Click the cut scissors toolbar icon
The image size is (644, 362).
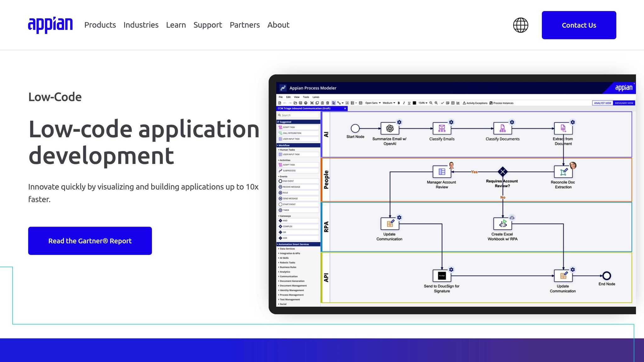point(312,103)
